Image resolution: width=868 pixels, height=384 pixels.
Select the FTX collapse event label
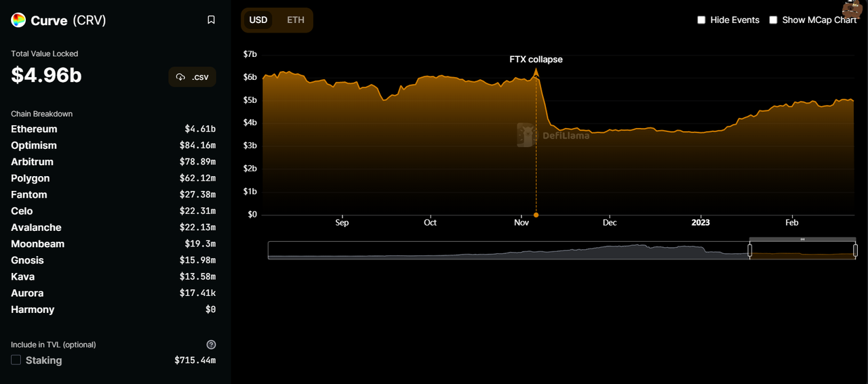[536, 60]
